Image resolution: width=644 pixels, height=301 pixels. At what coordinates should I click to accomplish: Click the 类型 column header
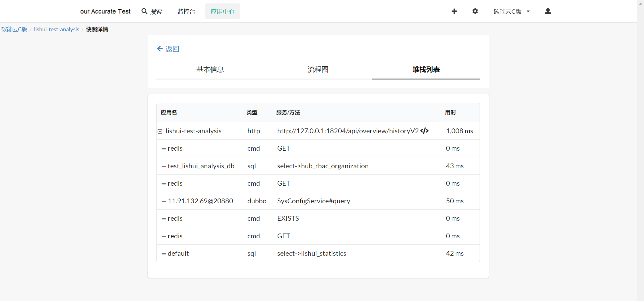pyautogui.click(x=252, y=112)
